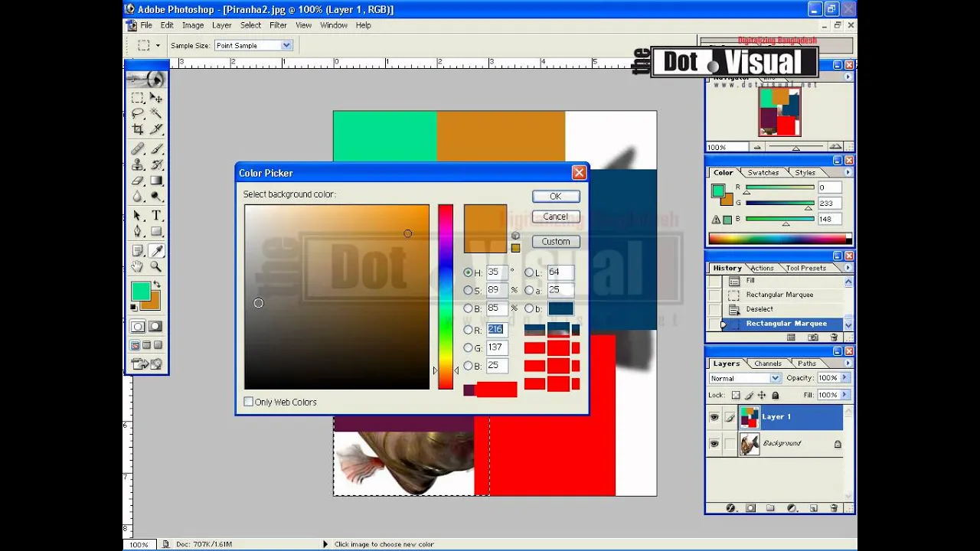
Task: Select the Magic Wand tool
Action: click(x=156, y=113)
